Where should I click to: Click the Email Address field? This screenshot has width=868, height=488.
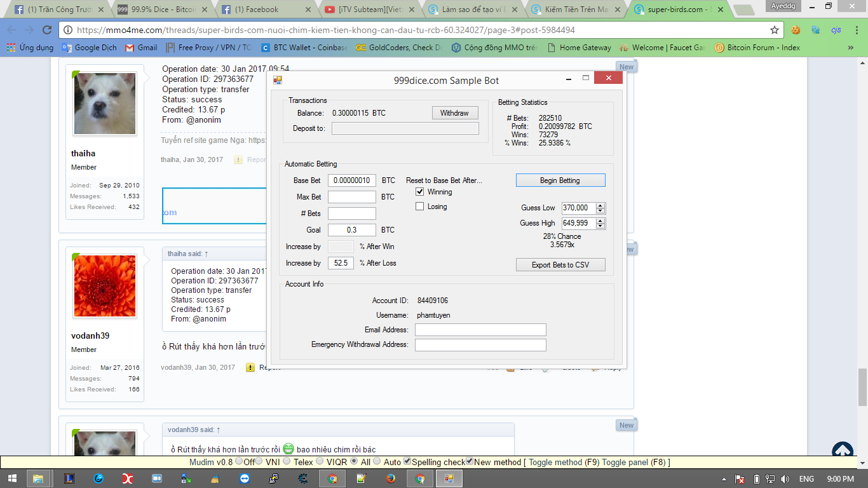pos(480,330)
